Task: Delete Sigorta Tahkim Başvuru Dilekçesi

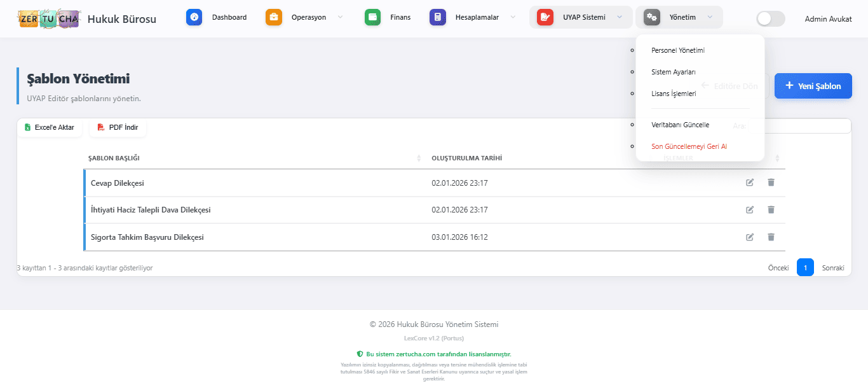Action: point(771,237)
